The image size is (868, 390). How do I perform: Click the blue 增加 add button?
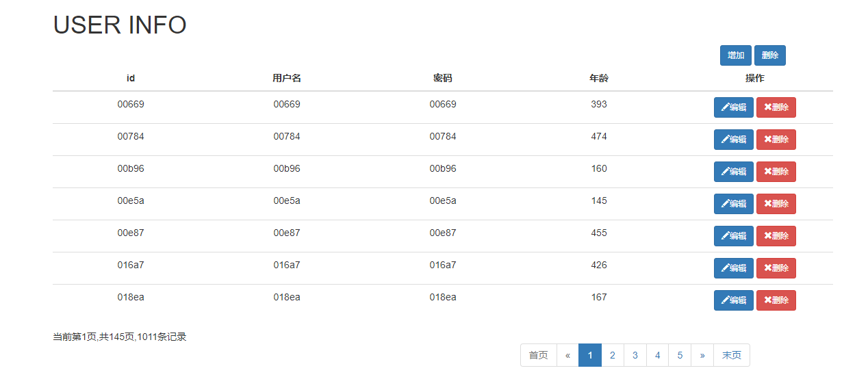(736, 55)
